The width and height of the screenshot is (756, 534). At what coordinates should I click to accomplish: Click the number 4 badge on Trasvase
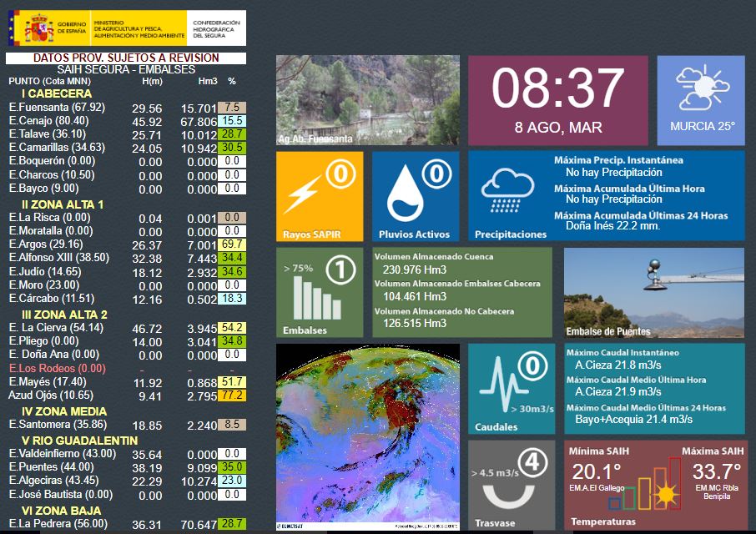point(532,463)
